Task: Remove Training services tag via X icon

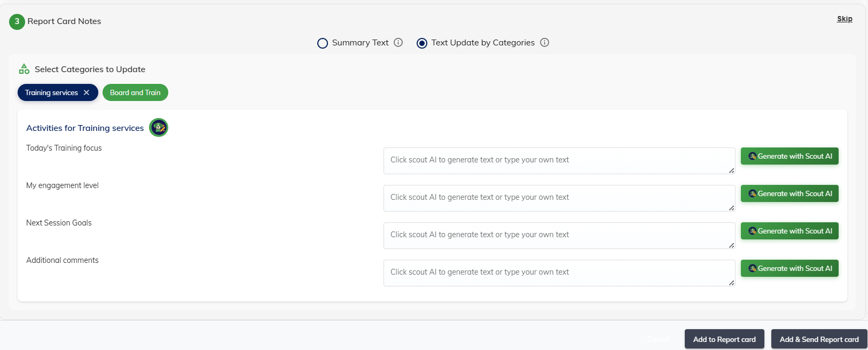Action: pyautogui.click(x=87, y=92)
